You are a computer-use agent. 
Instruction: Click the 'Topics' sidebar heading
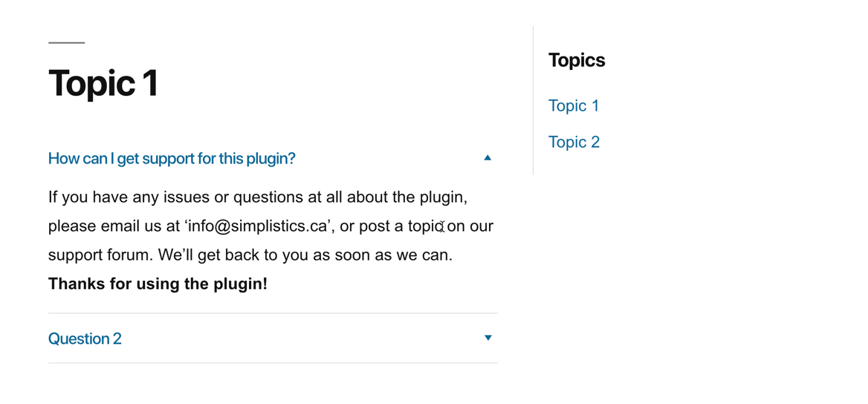[577, 60]
